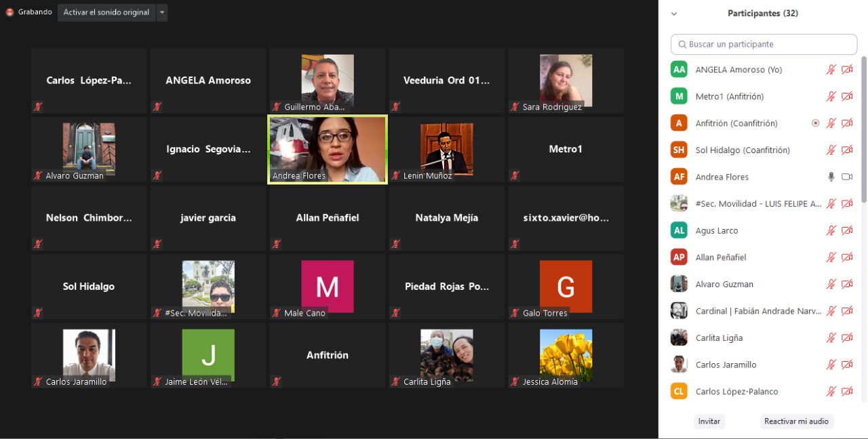Click the AA avatar of ANGELA Amoroso in participants list
Viewport: 868px width, 439px height.
coord(679,70)
